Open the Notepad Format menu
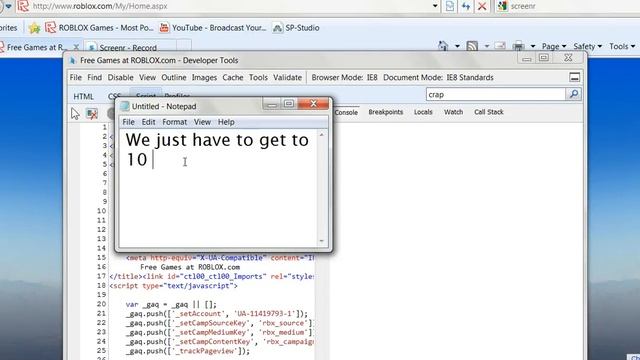The image size is (640, 360). (174, 122)
